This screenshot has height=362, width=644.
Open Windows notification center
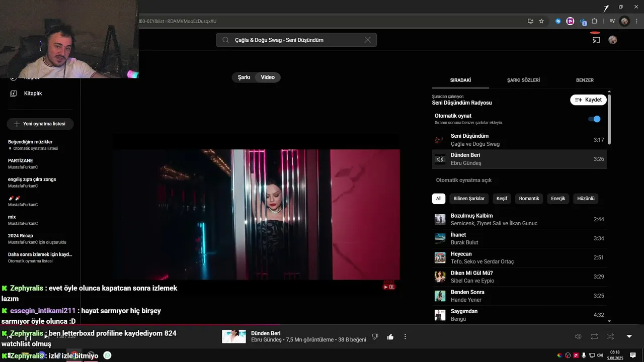click(633, 355)
